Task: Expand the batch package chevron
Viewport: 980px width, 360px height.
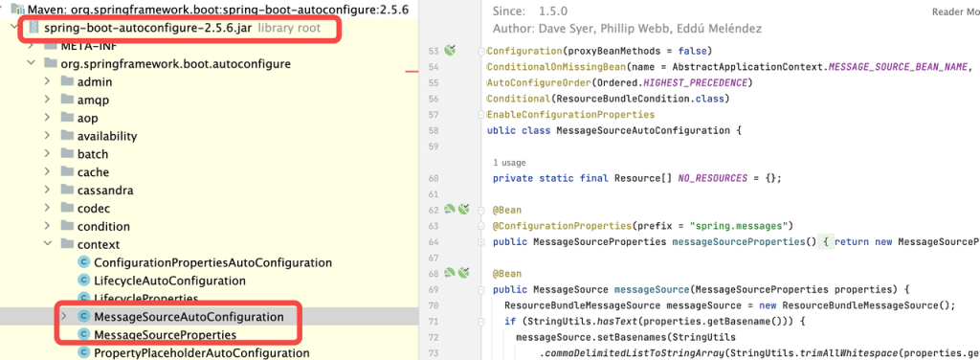Action: pos(48,154)
